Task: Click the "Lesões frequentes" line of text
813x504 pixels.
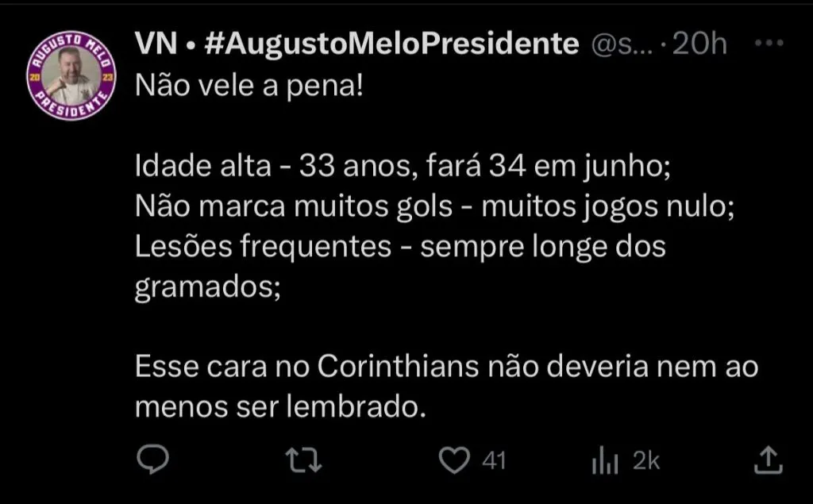Action: pos(399,247)
